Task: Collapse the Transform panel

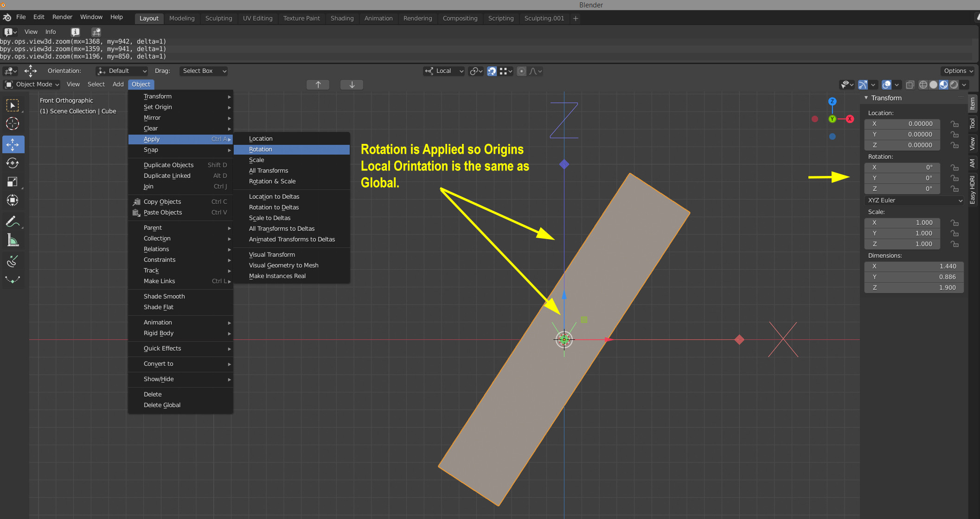Action: point(866,98)
